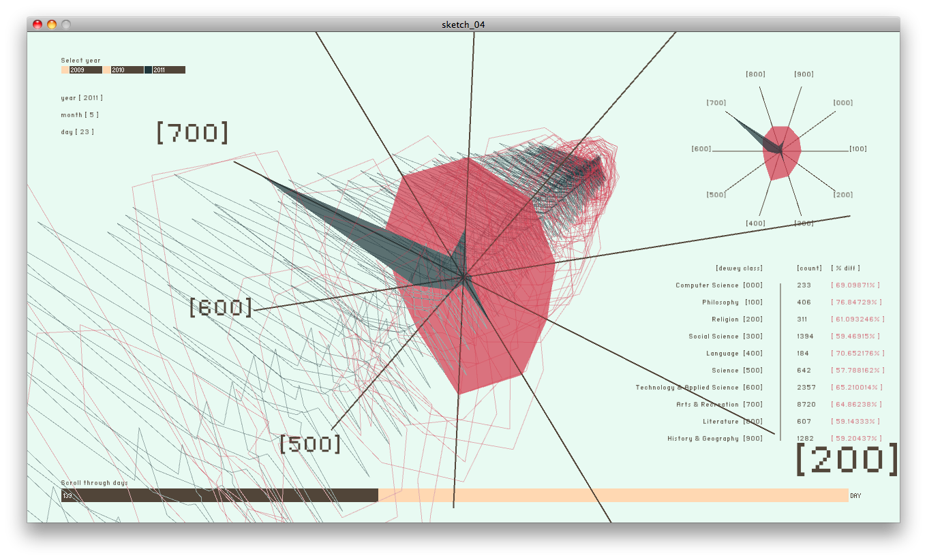
Task: Click the [count] column header
Action: 809,268
